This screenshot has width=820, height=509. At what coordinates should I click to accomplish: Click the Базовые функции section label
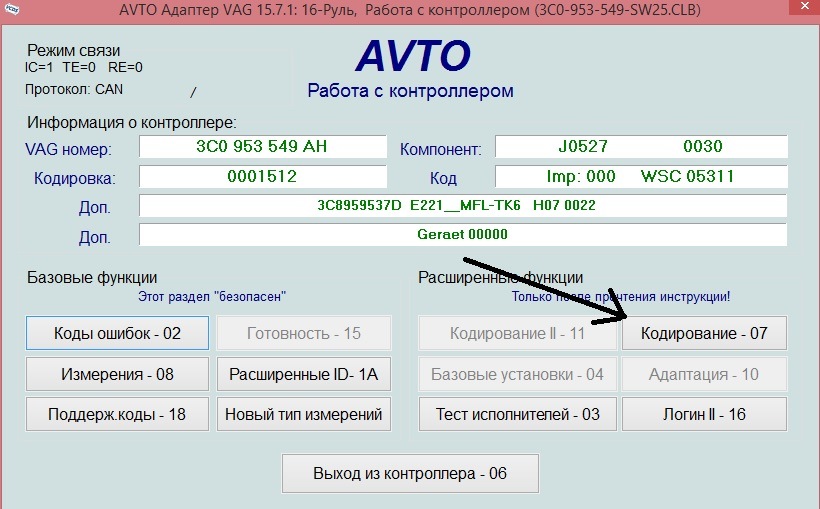(x=92, y=277)
